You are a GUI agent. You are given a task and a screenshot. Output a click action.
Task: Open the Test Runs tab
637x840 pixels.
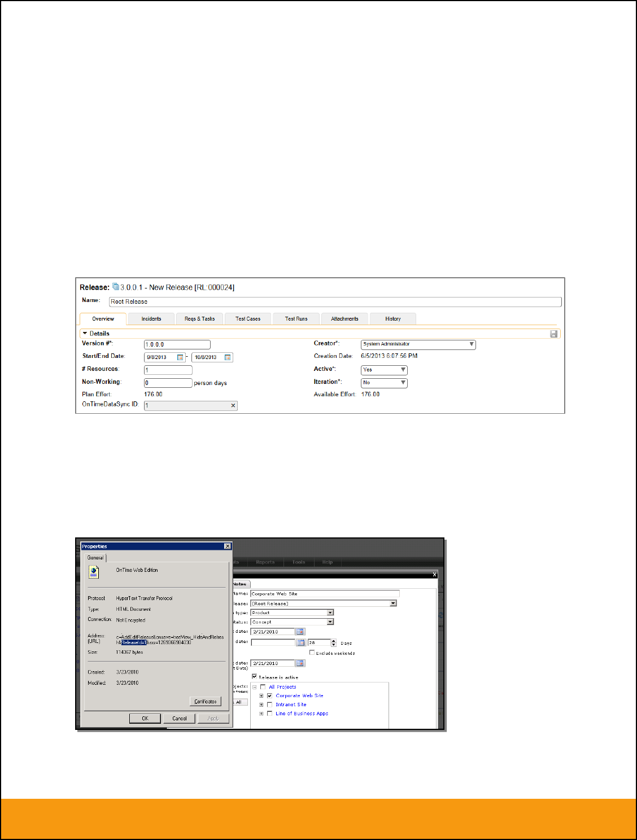[296, 319]
